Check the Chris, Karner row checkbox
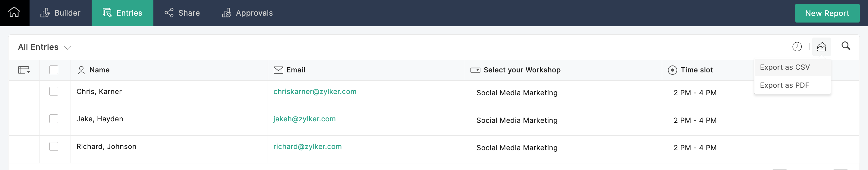Image resolution: width=868 pixels, height=170 pixels. (54, 91)
